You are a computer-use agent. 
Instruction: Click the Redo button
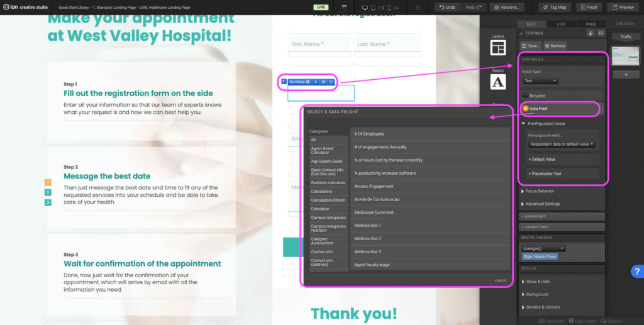point(473,8)
